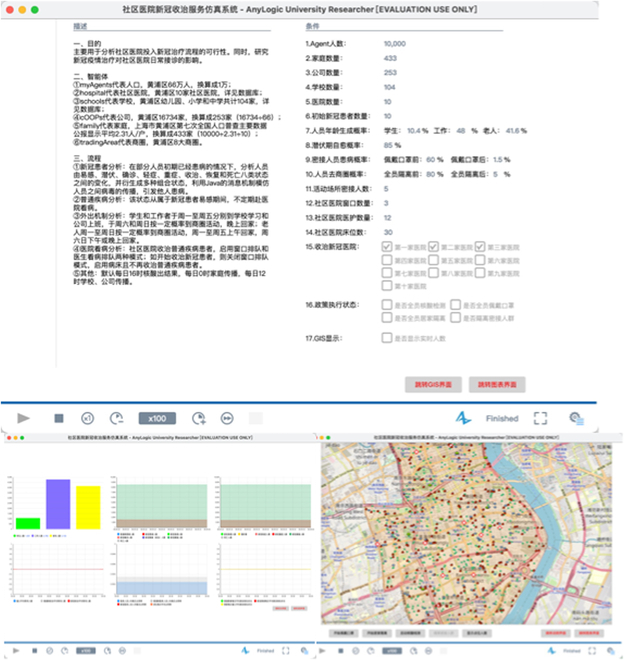The image size is (624, 660).
Task: Enter full screen mode in main toolbar
Action: click(540, 418)
